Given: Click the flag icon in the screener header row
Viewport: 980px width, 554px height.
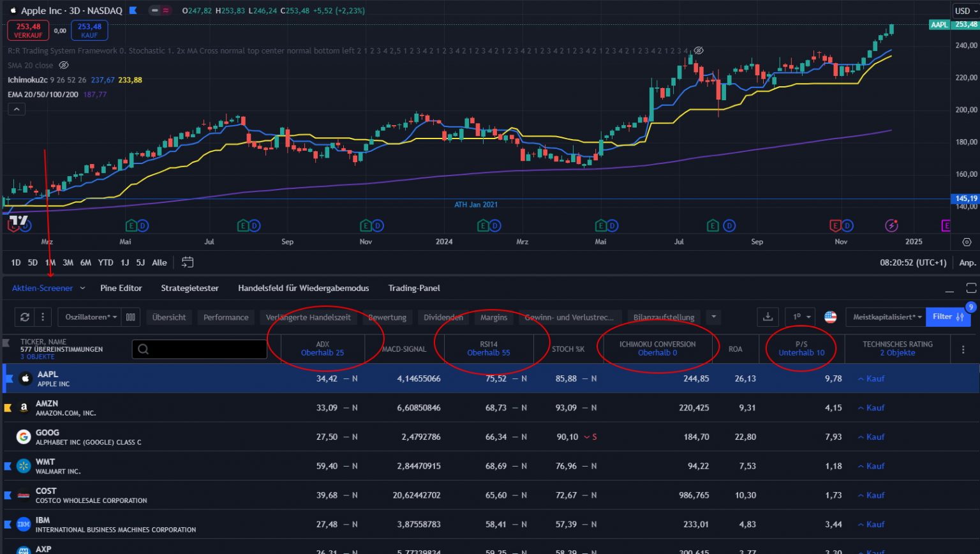Looking at the screenshot, I should click(x=6, y=343).
